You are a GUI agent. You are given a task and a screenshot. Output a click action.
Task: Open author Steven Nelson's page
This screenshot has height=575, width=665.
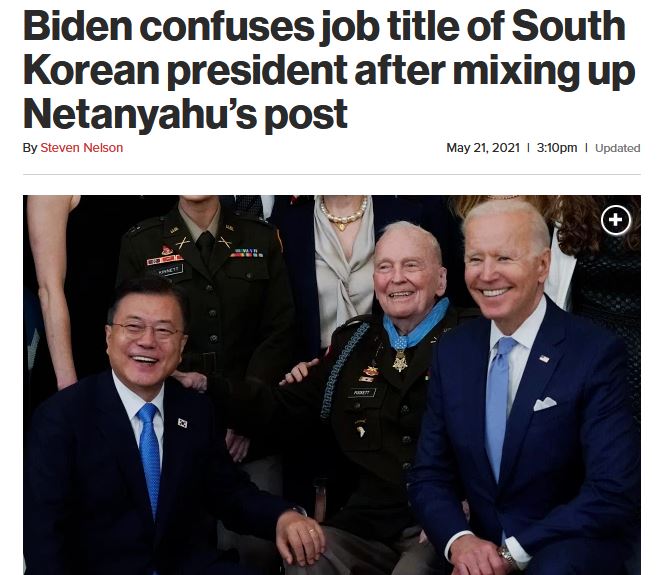[81, 148]
